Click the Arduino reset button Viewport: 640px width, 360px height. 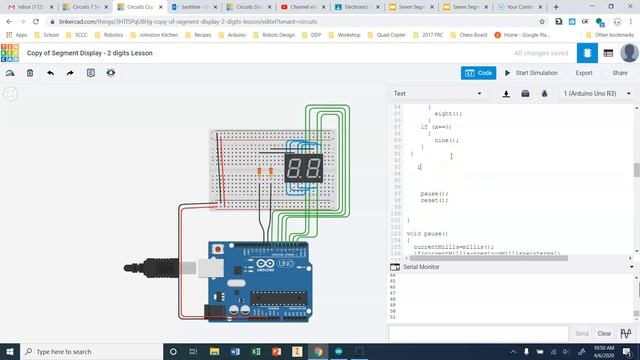tap(218, 249)
